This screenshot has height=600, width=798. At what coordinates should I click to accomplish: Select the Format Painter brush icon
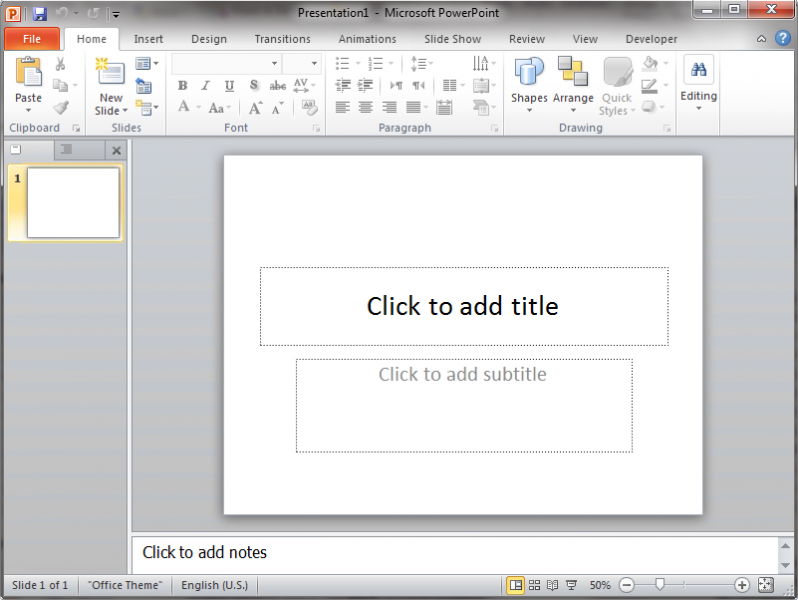(x=61, y=108)
